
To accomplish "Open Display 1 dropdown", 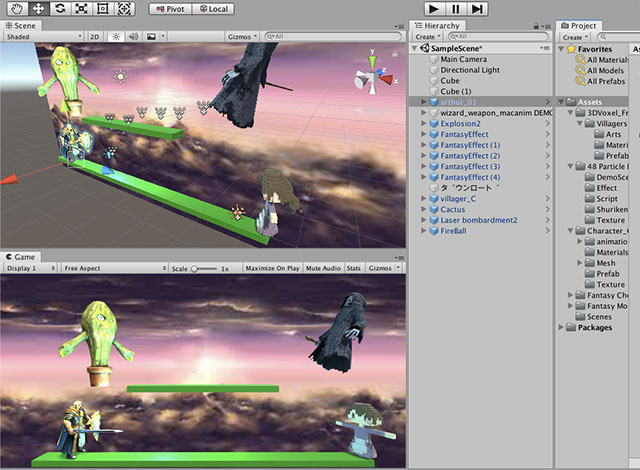I will click(x=30, y=268).
